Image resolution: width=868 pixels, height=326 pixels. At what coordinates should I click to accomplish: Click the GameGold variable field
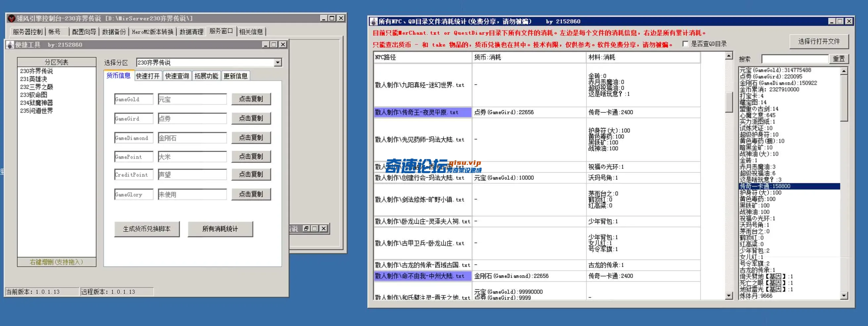[x=134, y=99]
